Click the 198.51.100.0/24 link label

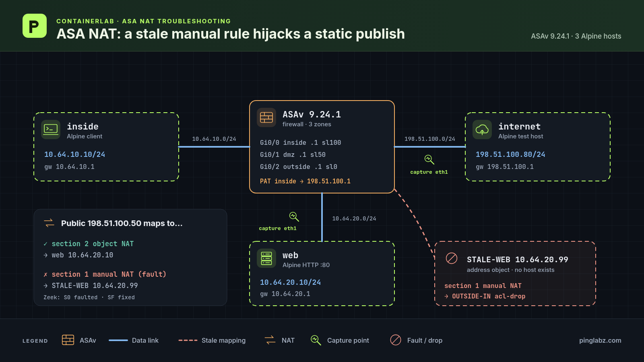430,139
